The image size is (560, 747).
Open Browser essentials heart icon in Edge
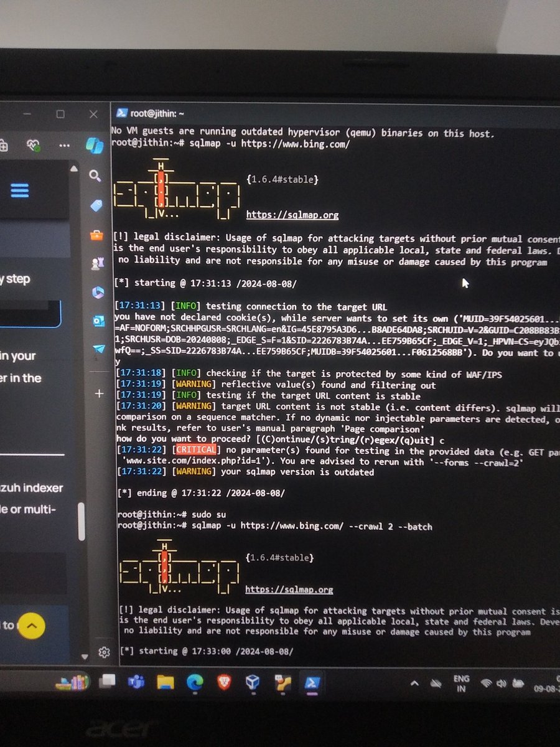pos(34,145)
